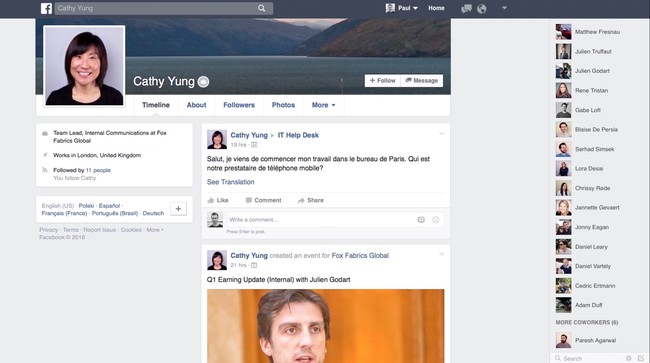Open the notifications globe icon
The height and width of the screenshot is (363, 650).
pyautogui.click(x=481, y=8)
